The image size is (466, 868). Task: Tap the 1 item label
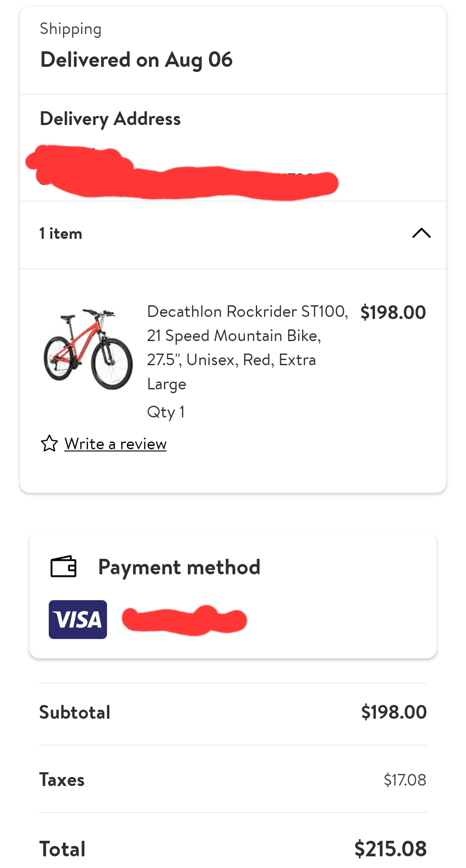[x=61, y=233]
